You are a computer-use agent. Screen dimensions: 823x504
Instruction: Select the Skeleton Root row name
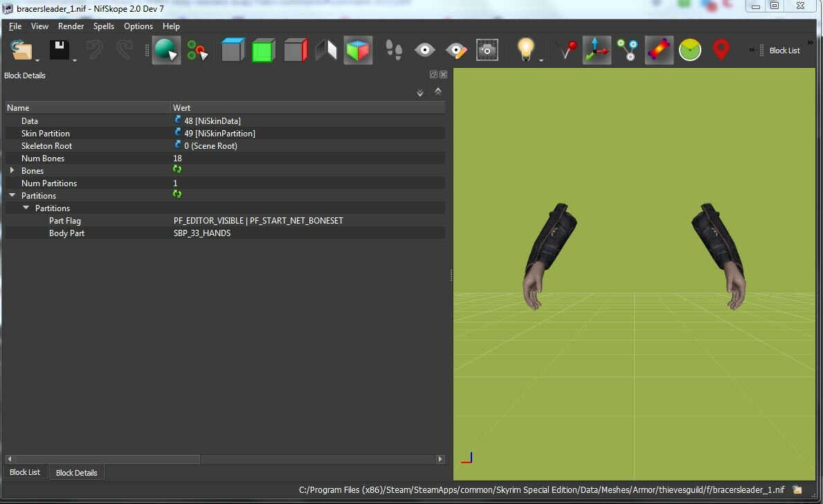click(46, 146)
